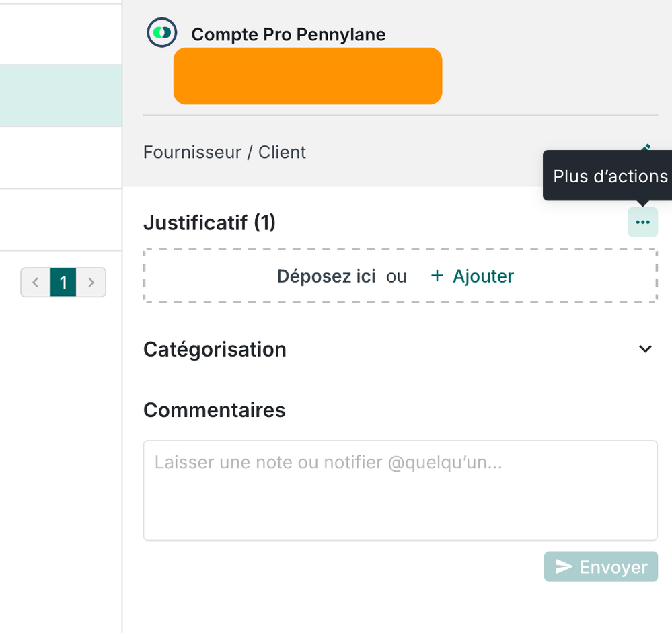Select page 1 in the pagination

click(63, 283)
